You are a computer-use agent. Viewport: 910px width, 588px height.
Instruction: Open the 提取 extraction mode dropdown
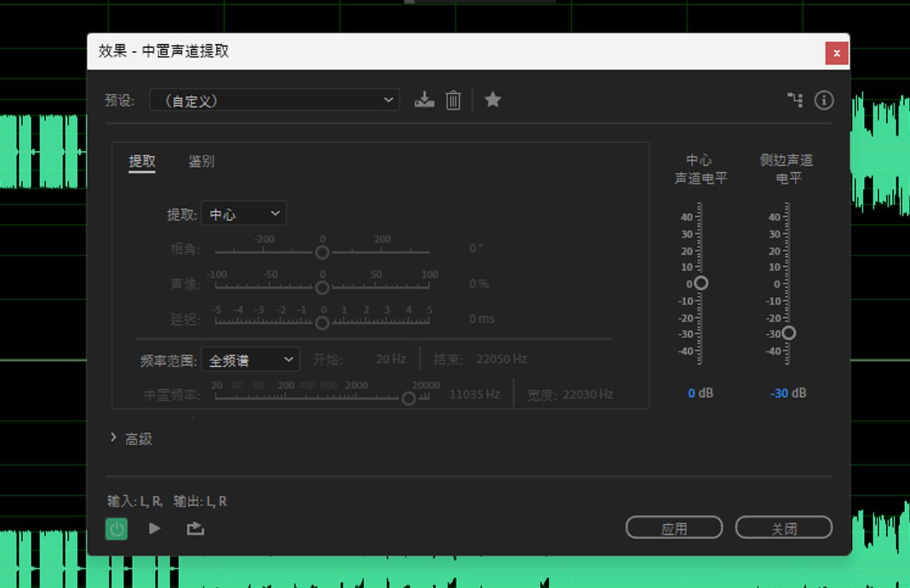coord(244,213)
